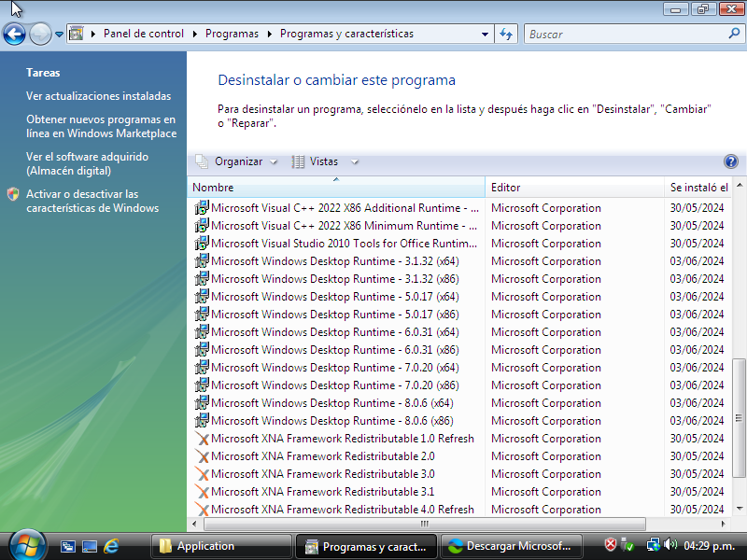Select Microsoft XNA Framework Redistributable 4.0 Refresh

click(x=343, y=510)
